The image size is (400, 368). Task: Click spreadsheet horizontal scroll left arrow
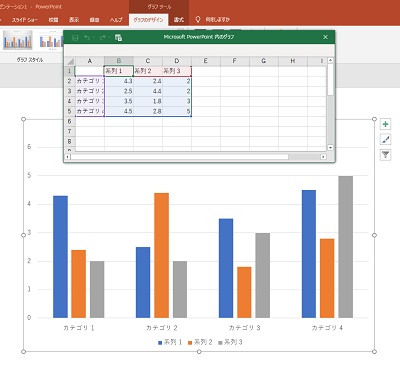[x=68, y=156]
